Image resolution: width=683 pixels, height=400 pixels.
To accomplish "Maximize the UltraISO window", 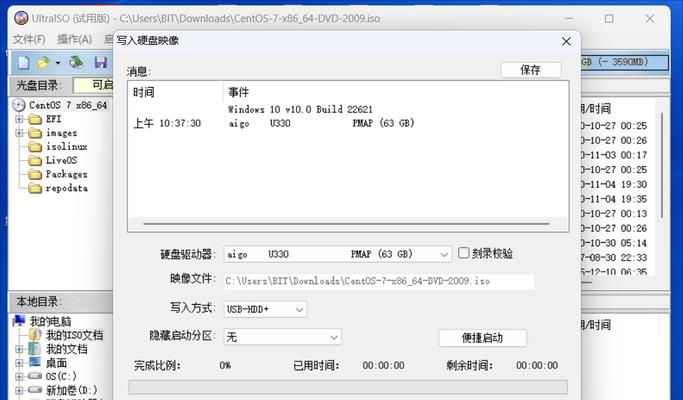I will [x=609, y=19].
